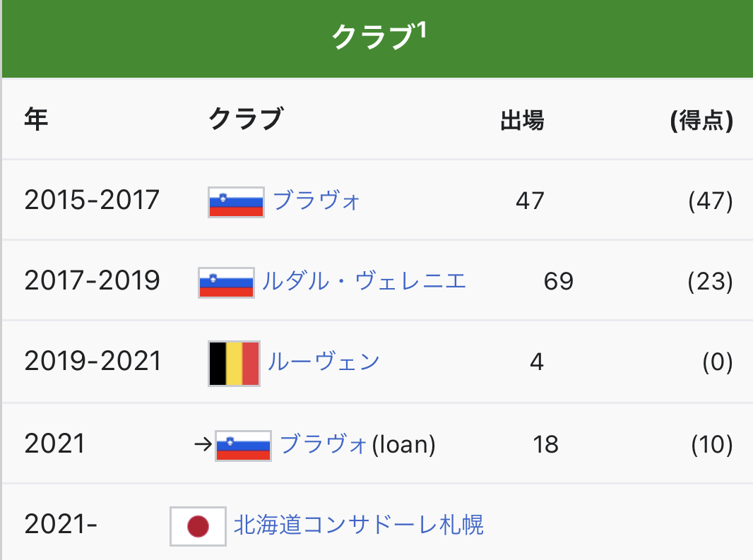
Task: Click the loan arrow in the 2021 row
Action: (x=203, y=445)
